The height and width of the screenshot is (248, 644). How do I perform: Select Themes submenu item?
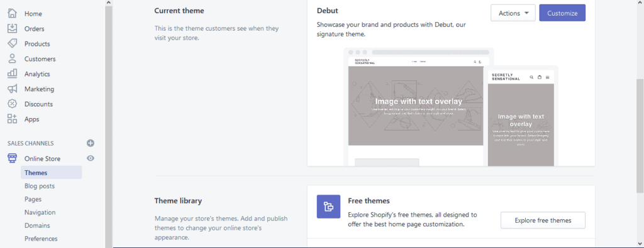52,173
